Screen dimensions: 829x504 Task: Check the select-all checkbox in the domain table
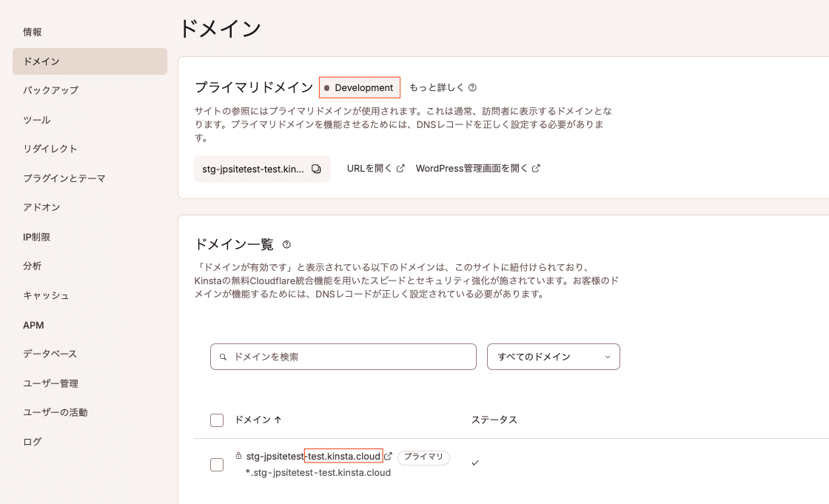pos(217,420)
